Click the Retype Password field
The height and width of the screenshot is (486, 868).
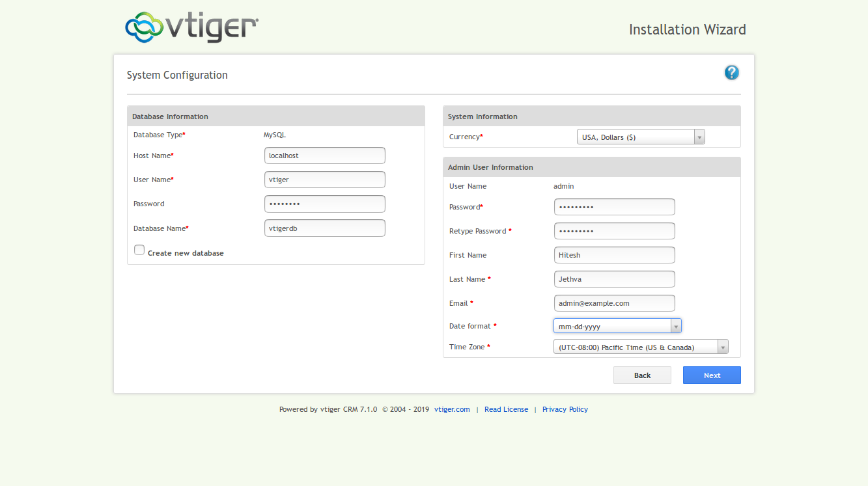coord(615,231)
